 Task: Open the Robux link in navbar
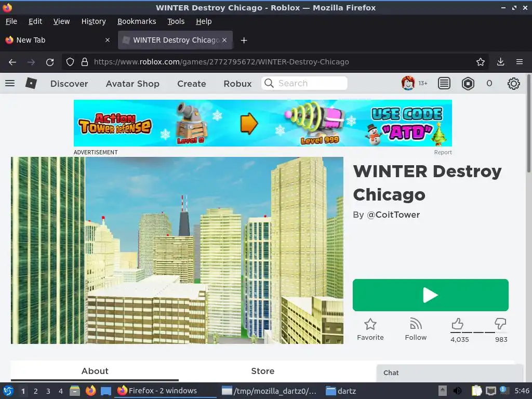(x=237, y=84)
